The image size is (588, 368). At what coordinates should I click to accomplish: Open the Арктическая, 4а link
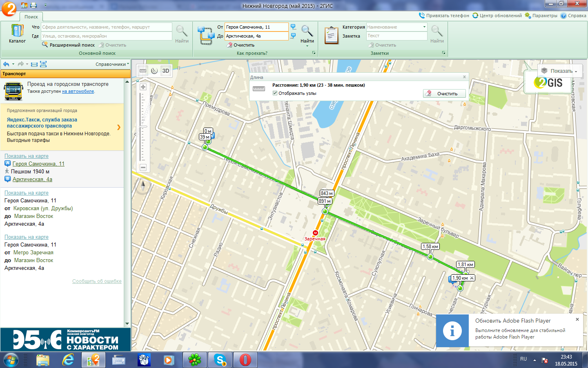(x=32, y=179)
